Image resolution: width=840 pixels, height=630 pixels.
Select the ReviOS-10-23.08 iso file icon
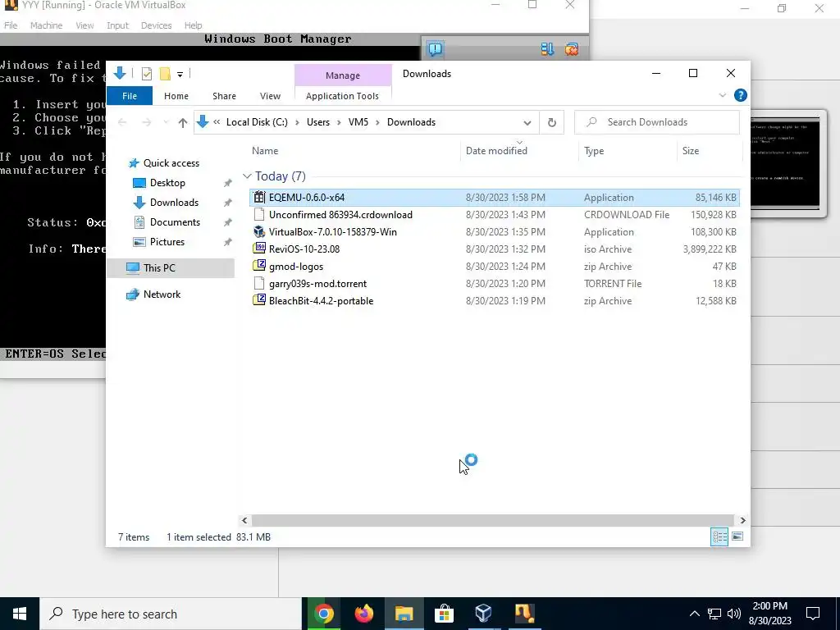(x=259, y=249)
